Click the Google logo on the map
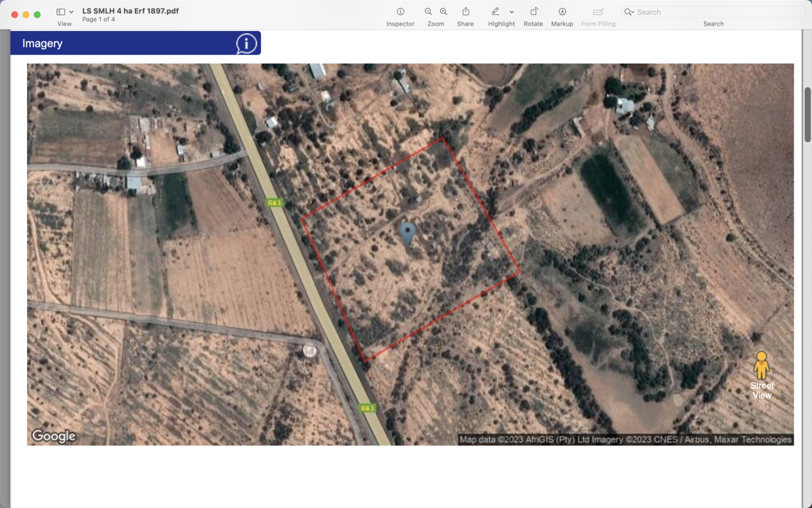Image resolution: width=812 pixels, height=508 pixels. pos(53,436)
